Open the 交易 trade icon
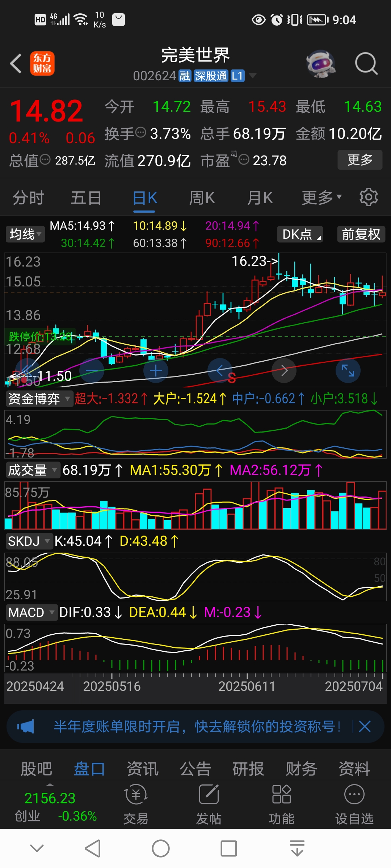 (136, 805)
